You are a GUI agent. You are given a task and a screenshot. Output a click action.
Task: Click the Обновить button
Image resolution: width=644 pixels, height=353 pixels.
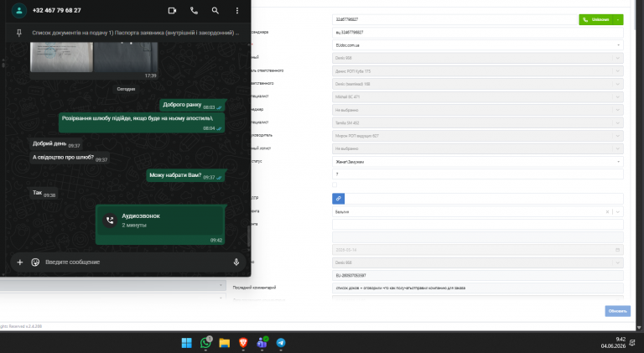(617, 311)
